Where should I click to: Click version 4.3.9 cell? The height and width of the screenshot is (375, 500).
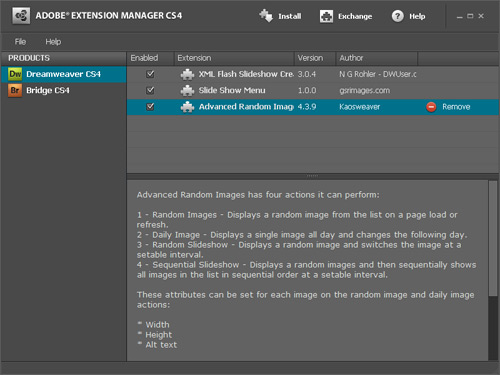[x=307, y=107]
